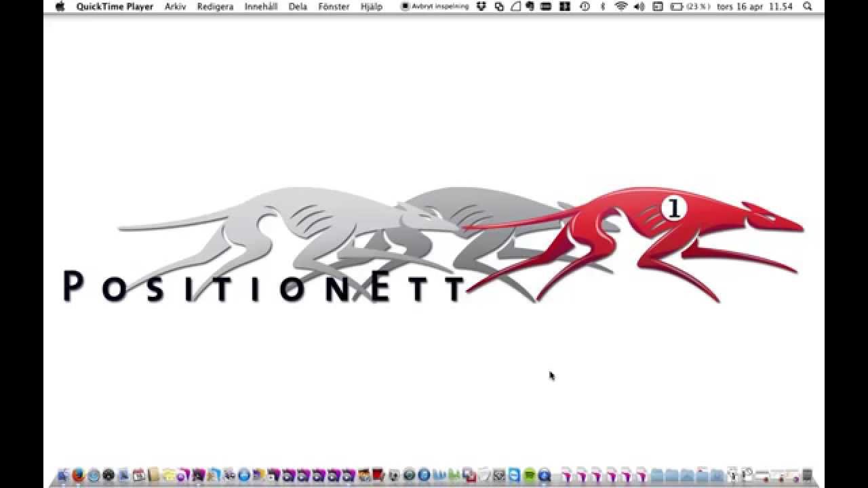Image resolution: width=868 pixels, height=488 pixels.
Task: Click Avbryt inspelning to stop recording
Action: 435,6
